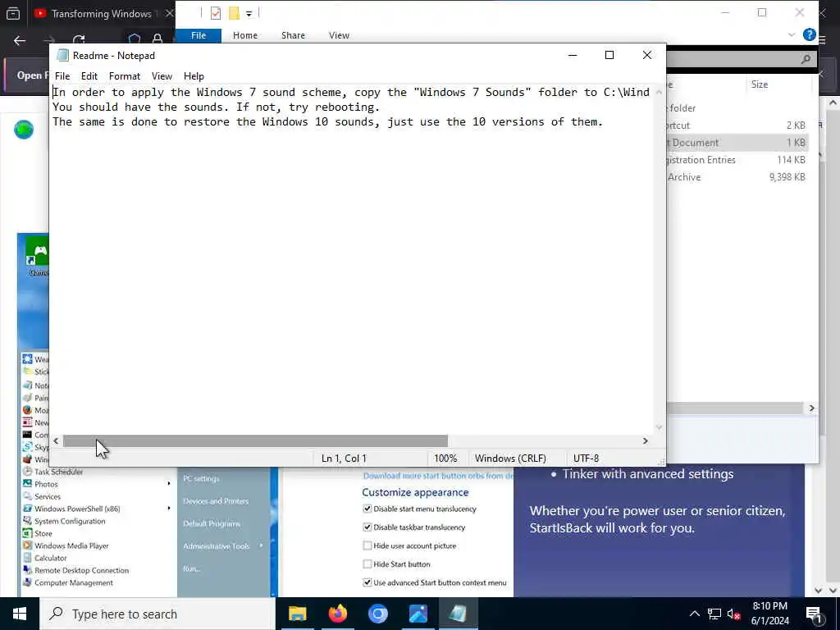Screen dimensions: 840x630
Task: Click the Properties checkmark icon in Explorer's quick access toolbar
Action: [216, 13]
